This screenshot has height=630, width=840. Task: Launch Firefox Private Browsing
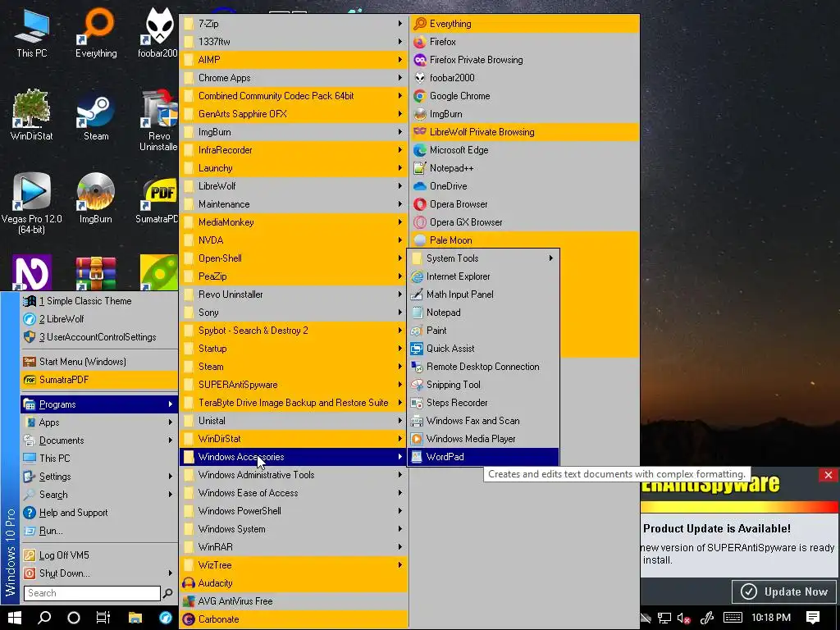[x=525, y=60]
